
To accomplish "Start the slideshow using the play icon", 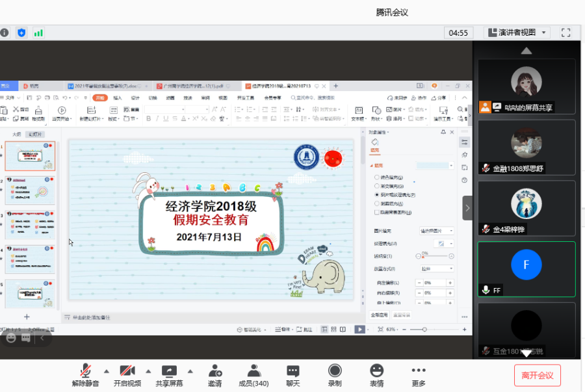I will pos(360,330).
